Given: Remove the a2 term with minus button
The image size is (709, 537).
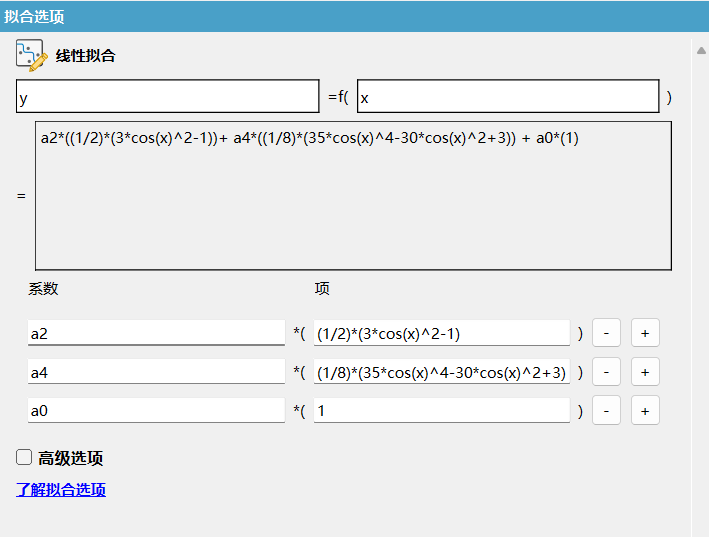Looking at the screenshot, I should [x=606, y=333].
